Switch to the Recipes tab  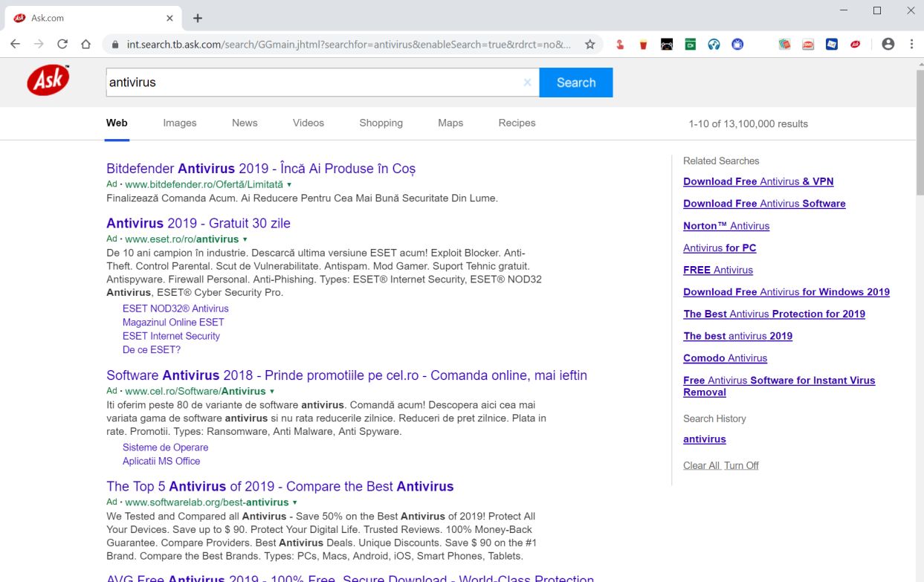[517, 123]
